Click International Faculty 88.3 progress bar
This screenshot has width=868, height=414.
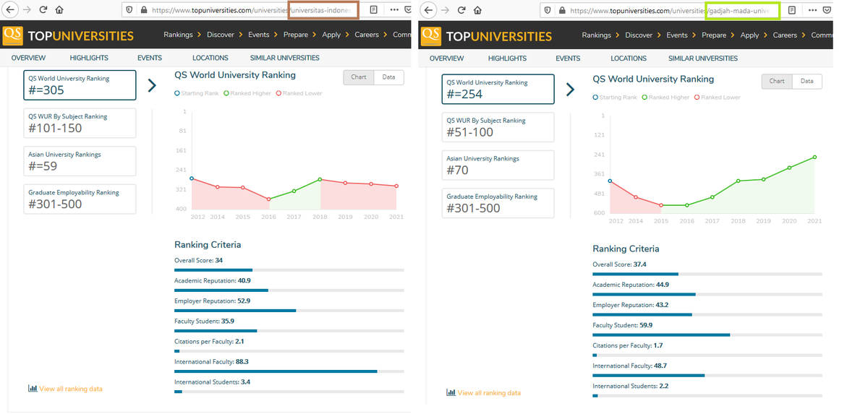(x=289, y=371)
